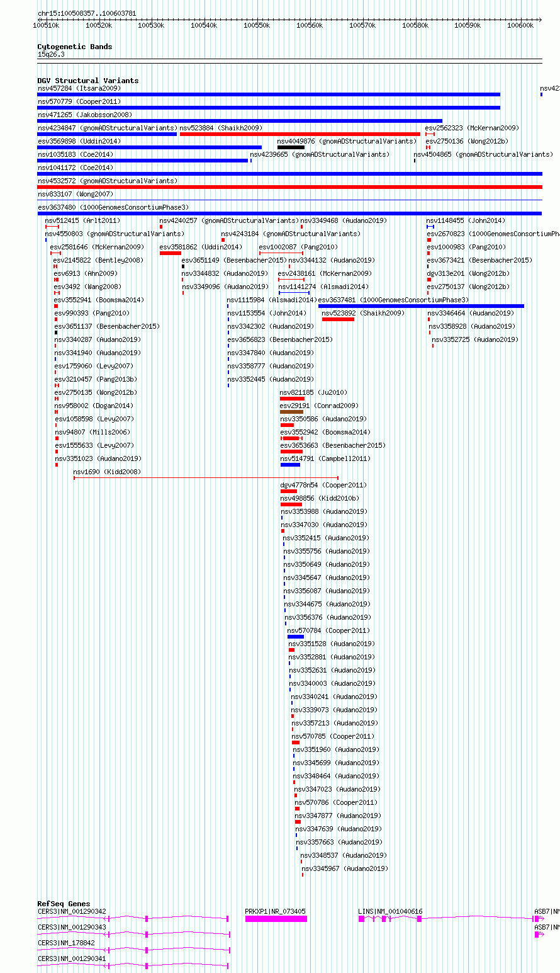Select Cytogenetic Bands track title
The width and height of the screenshot is (560, 973).
(75, 47)
